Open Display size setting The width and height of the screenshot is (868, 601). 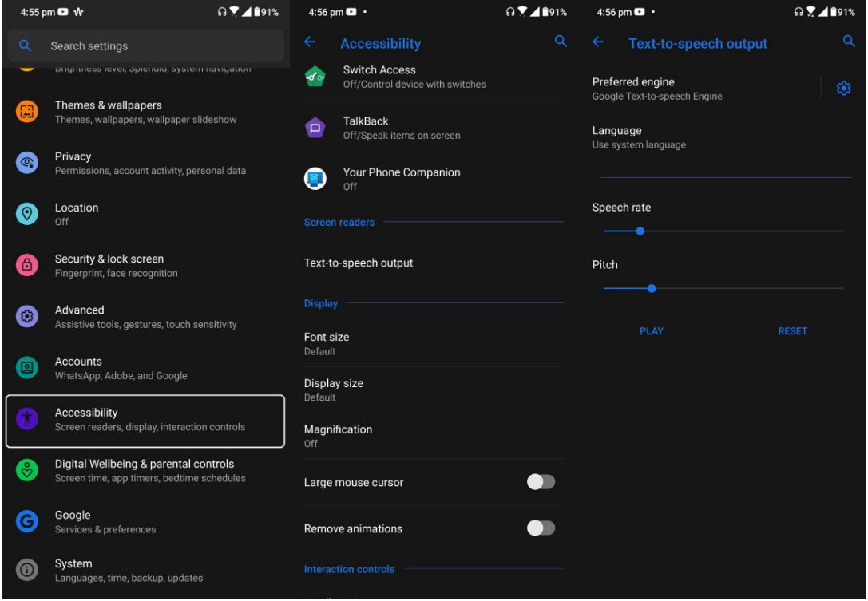click(434, 389)
